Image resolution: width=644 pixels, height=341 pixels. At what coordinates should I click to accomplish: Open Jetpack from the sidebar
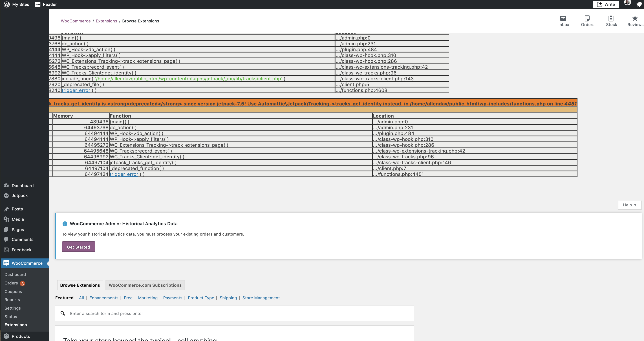pyautogui.click(x=20, y=196)
